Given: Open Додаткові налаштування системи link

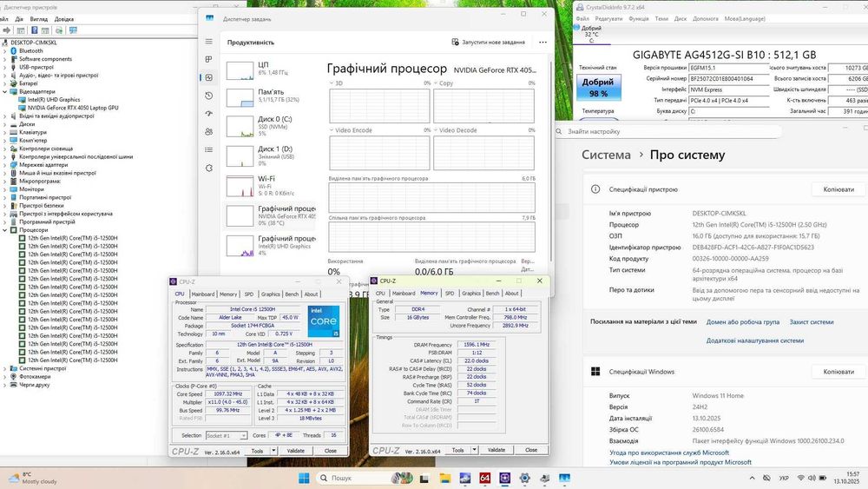Looking at the screenshot, I should [x=754, y=341].
